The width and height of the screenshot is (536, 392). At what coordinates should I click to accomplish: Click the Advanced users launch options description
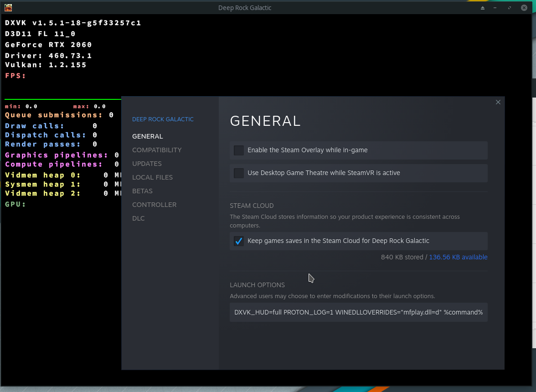[332, 296]
